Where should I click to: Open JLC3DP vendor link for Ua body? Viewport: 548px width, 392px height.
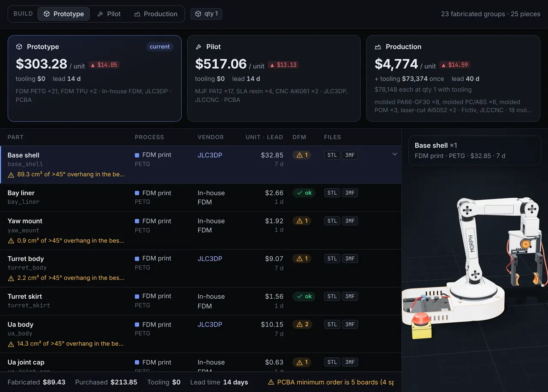pyautogui.click(x=210, y=324)
